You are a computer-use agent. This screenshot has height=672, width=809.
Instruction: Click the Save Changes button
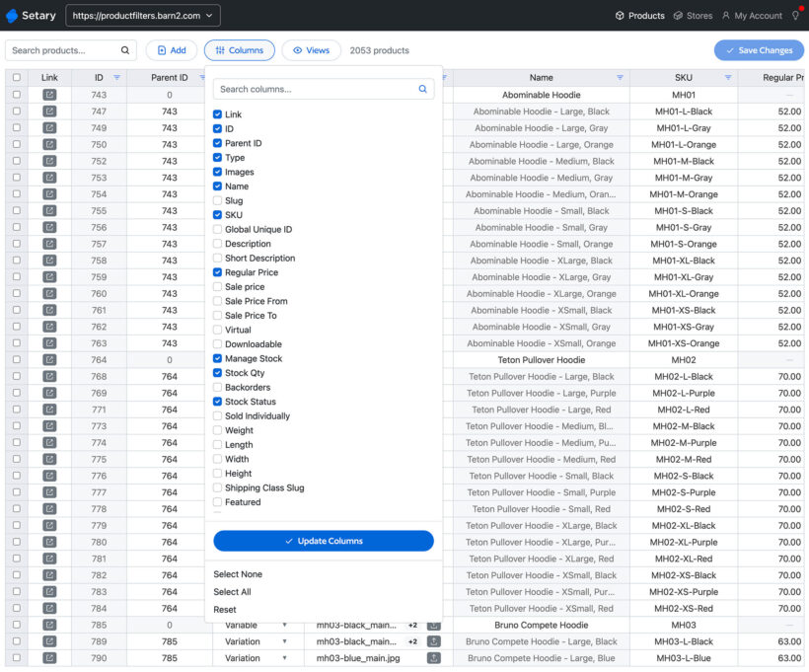pos(759,49)
